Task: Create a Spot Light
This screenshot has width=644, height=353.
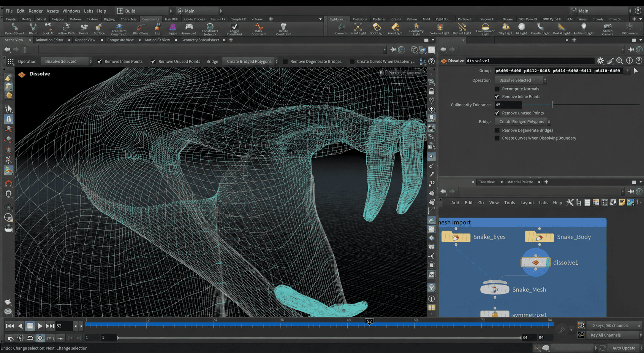Action: (377, 29)
